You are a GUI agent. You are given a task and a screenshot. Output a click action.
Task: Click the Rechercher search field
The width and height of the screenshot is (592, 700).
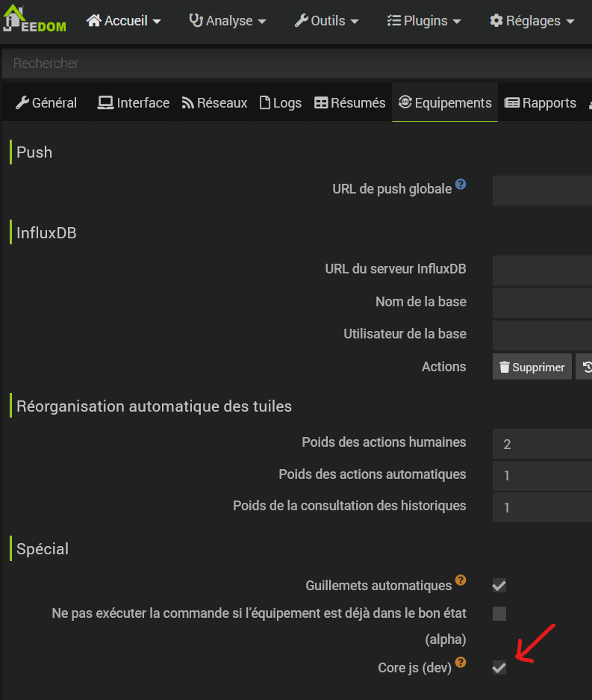click(x=297, y=64)
